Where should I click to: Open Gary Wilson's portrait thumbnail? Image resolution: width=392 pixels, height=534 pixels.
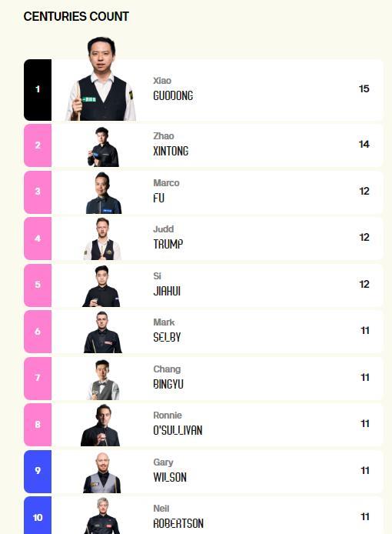pyautogui.click(x=102, y=472)
